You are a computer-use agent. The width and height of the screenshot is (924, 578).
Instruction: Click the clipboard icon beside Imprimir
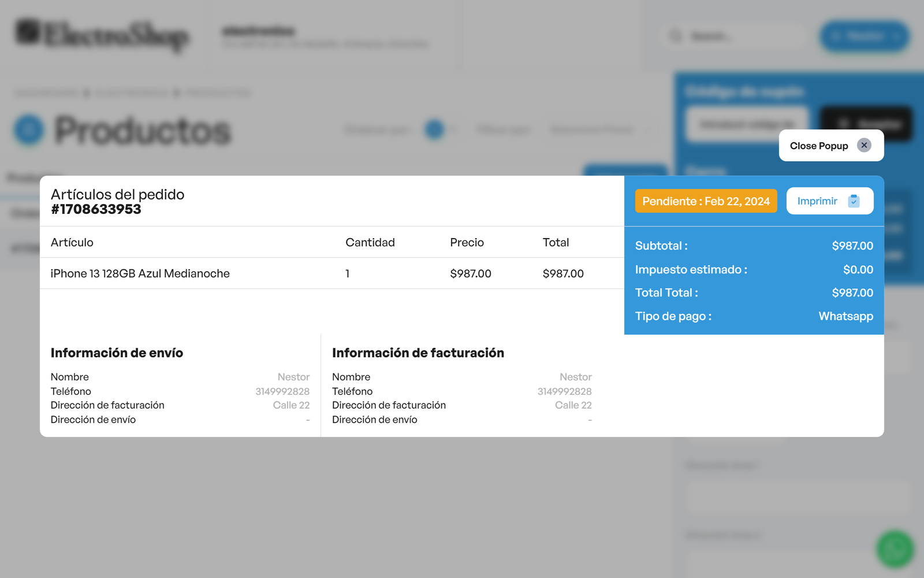(854, 201)
